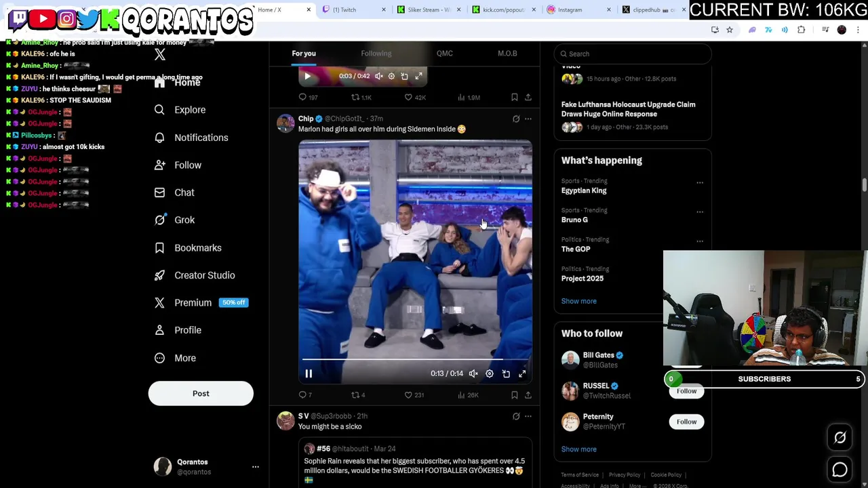This screenshot has width=868, height=488.
Task: Show more under Who to follow
Action: pyautogui.click(x=579, y=449)
